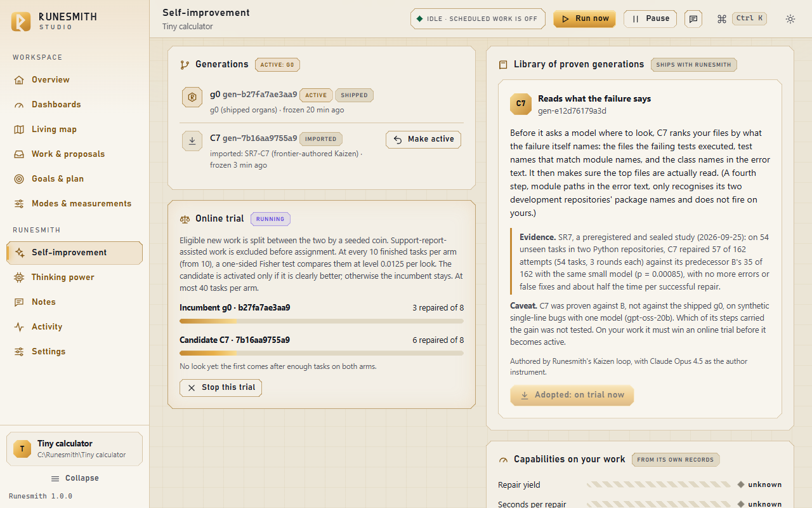Click the Ships with Runesmith badge
Viewport: 812px width, 508px height.
(x=693, y=65)
